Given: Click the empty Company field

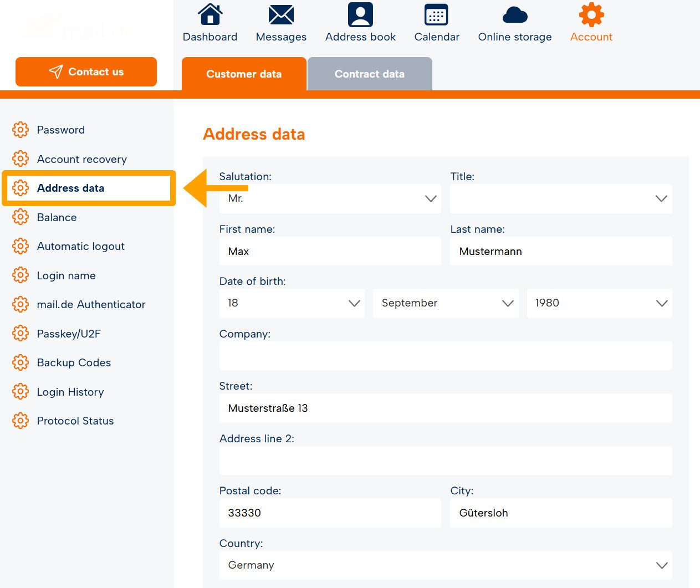Looking at the screenshot, I should click(446, 356).
